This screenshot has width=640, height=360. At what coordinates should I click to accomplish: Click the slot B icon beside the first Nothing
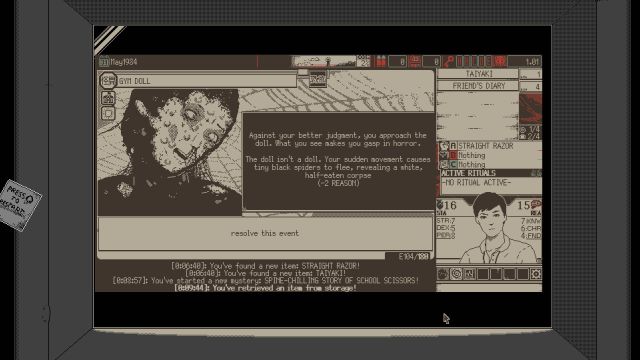pos(444,155)
